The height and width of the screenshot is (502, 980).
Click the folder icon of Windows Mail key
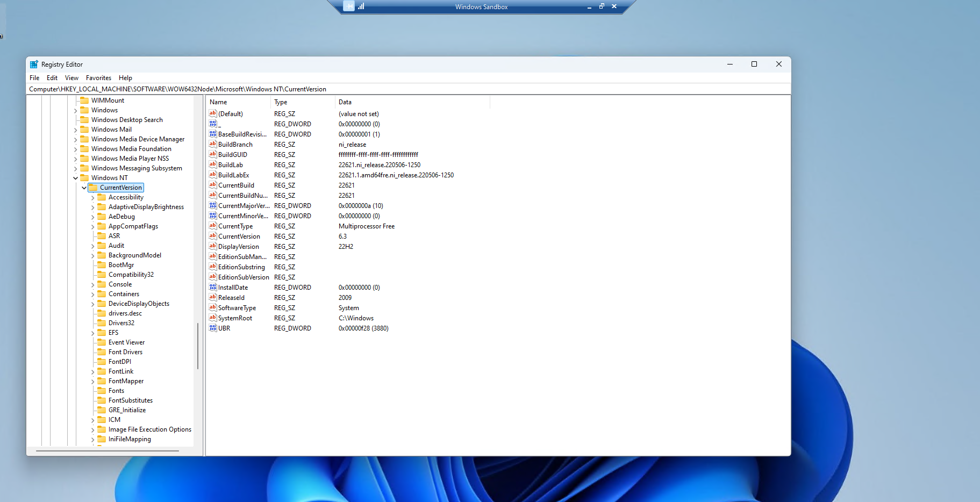click(84, 130)
